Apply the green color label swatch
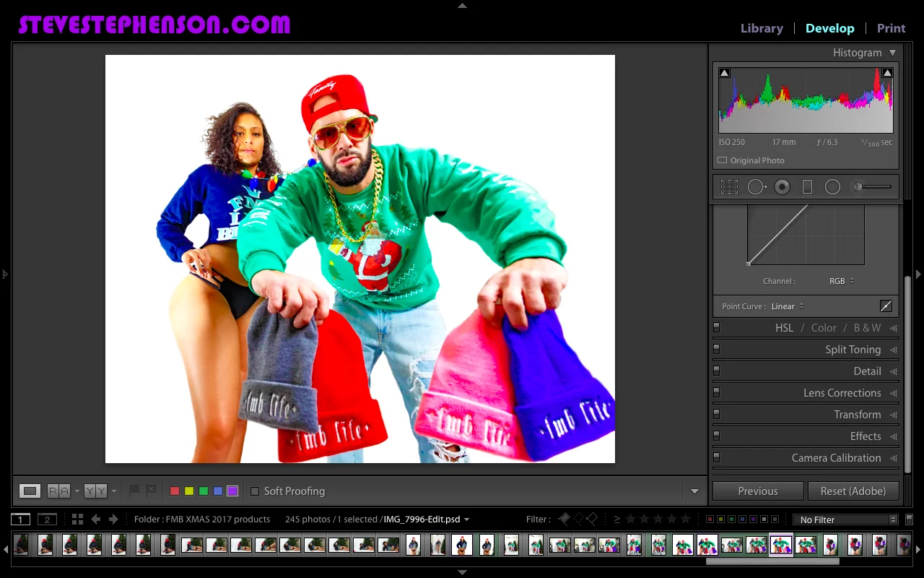924x578 pixels. coord(204,491)
